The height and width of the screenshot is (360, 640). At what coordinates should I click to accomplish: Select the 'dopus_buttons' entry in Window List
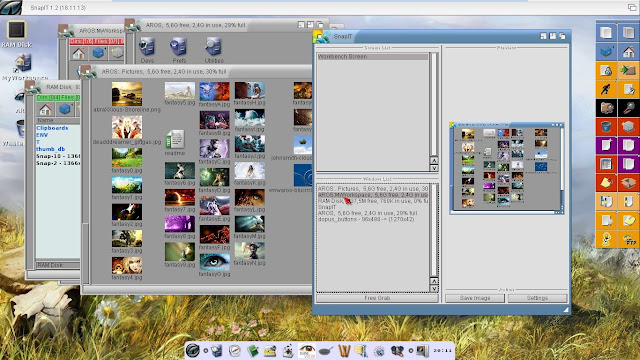[372, 219]
